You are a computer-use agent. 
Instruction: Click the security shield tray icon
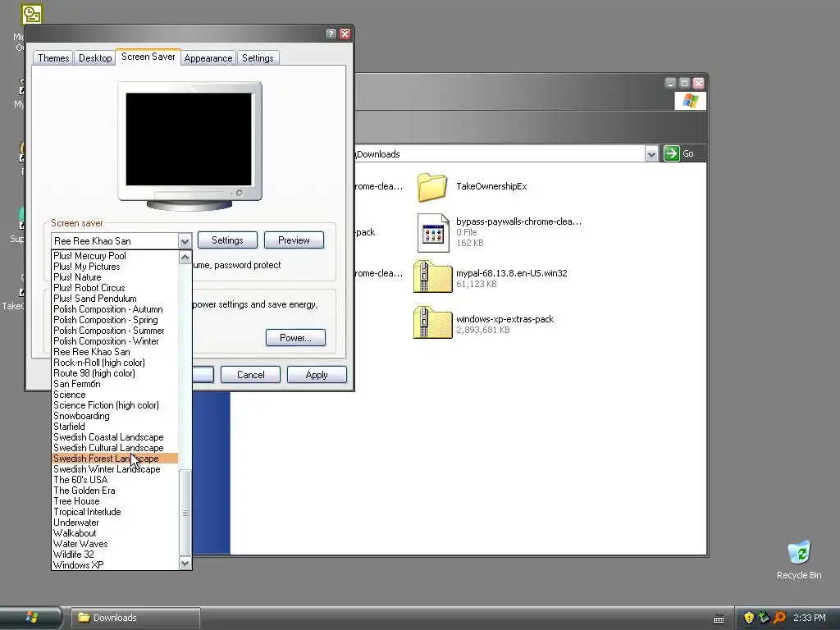(x=748, y=618)
